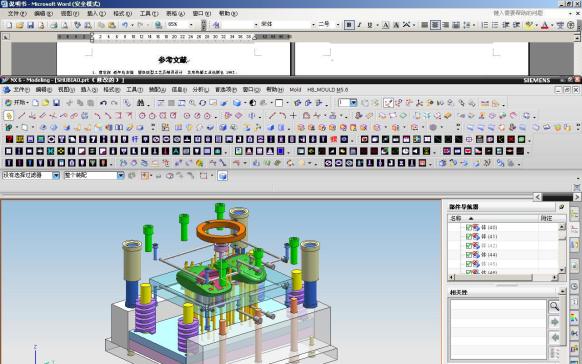Click the NX 开始 Start button
Viewport: 582px width, 364px height.
17,103
